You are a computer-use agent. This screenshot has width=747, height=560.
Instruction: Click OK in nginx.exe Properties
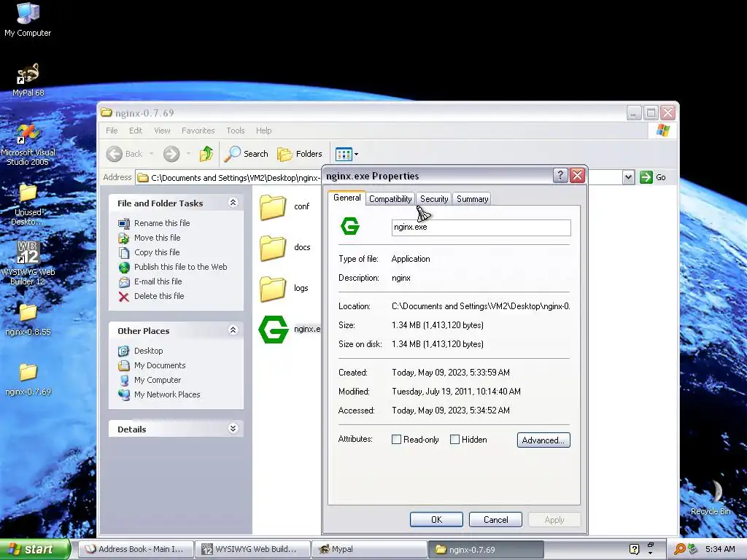[x=436, y=519]
